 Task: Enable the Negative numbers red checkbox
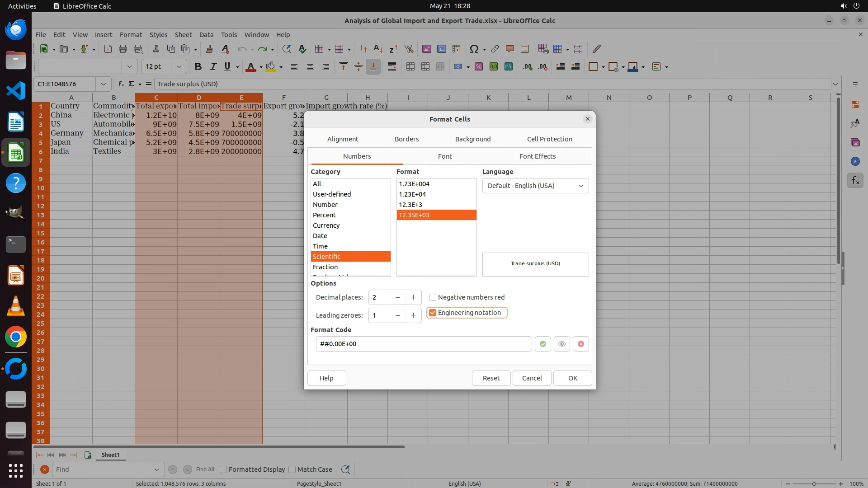pos(433,297)
